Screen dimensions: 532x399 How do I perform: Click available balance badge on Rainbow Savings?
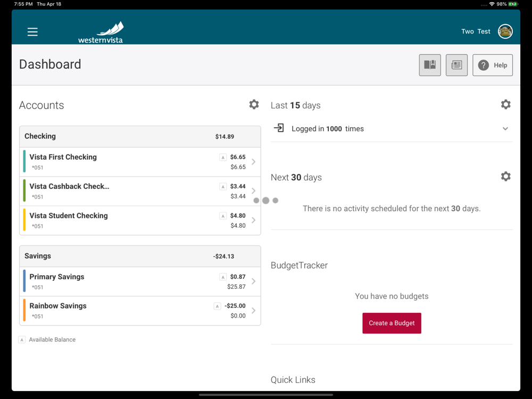217,306
